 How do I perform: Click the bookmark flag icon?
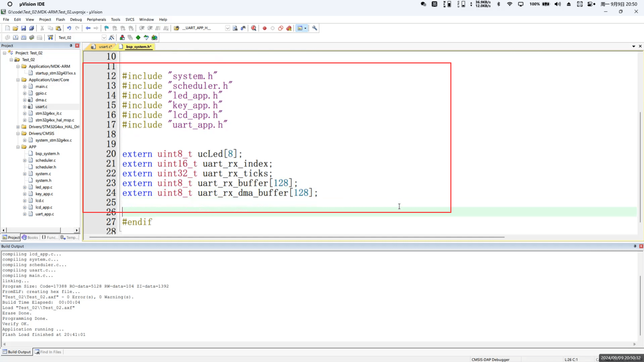click(107, 28)
